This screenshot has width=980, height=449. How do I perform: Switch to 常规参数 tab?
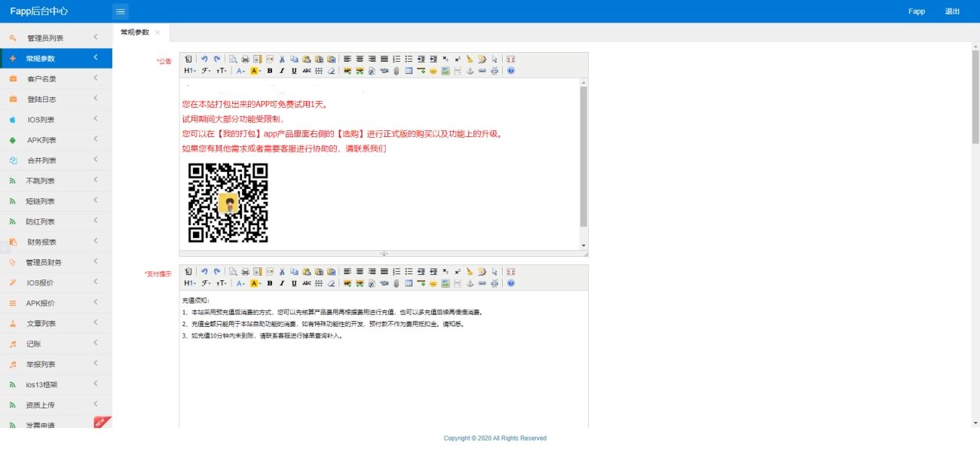(135, 32)
